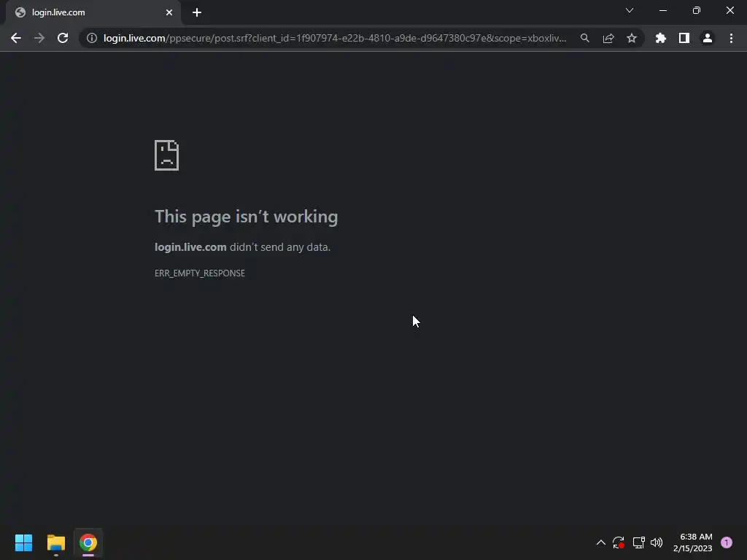747x560 pixels.
Task: Open the volume speaker icon
Action: (657, 542)
